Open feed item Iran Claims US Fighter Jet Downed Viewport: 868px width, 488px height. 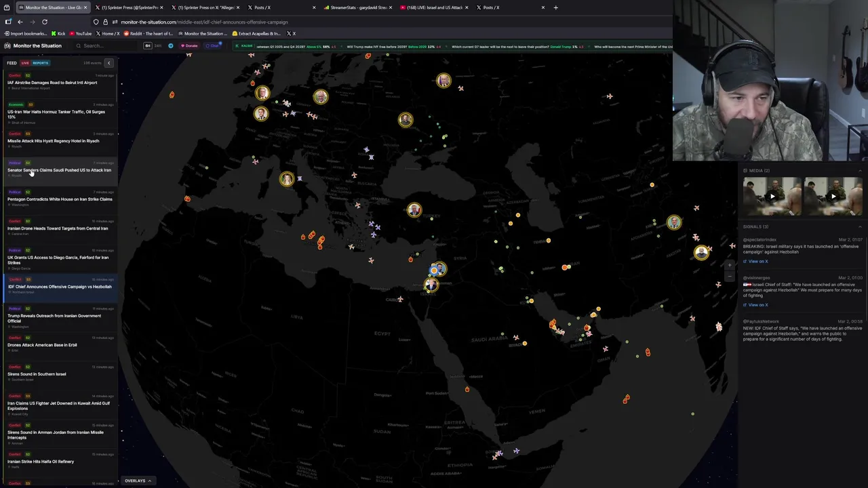coord(60,405)
